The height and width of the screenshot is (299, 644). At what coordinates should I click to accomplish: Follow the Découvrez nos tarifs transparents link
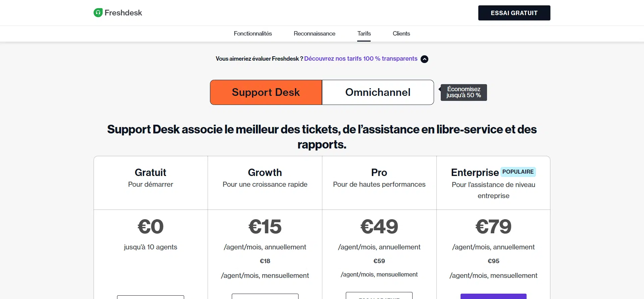pos(361,59)
